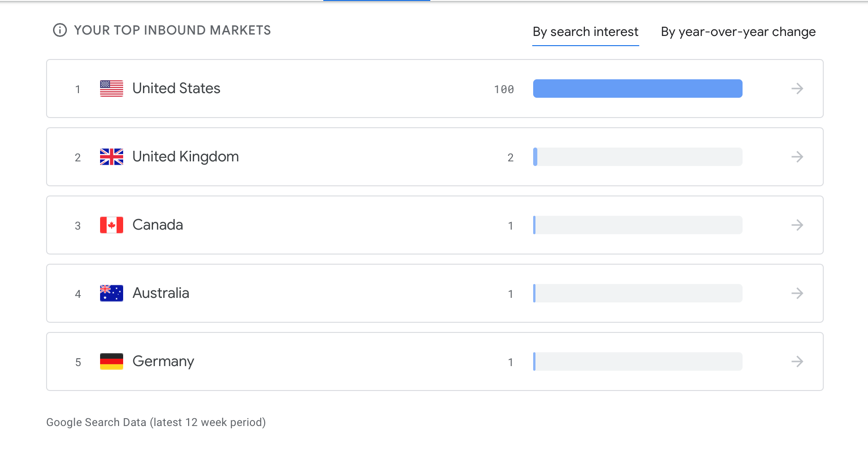Click the Australia flag icon
The height and width of the screenshot is (450, 868).
click(x=112, y=293)
